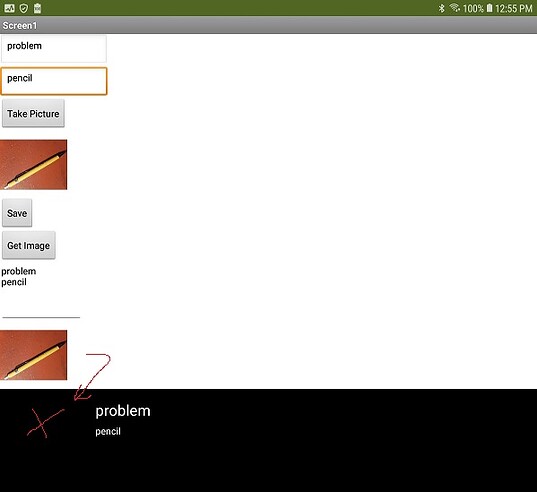
Task: Focus the text box containing 'problem'
Action: click(54, 49)
